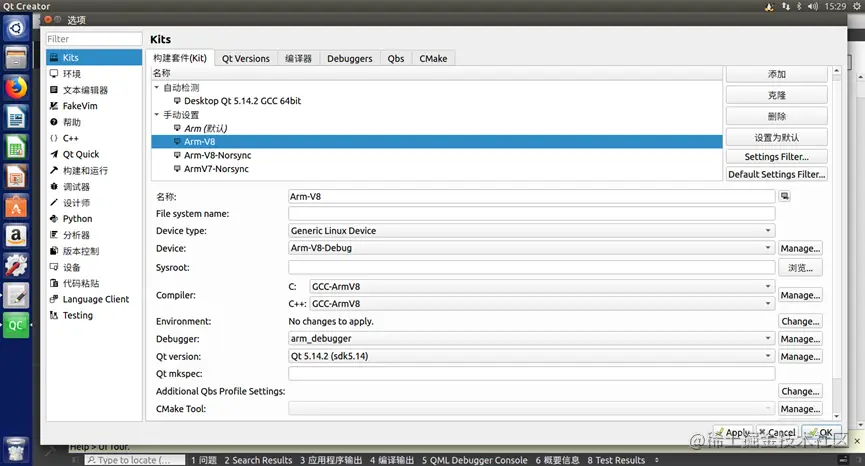
Task: Open the 文本编辑器 settings category
Action: point(94,90)
